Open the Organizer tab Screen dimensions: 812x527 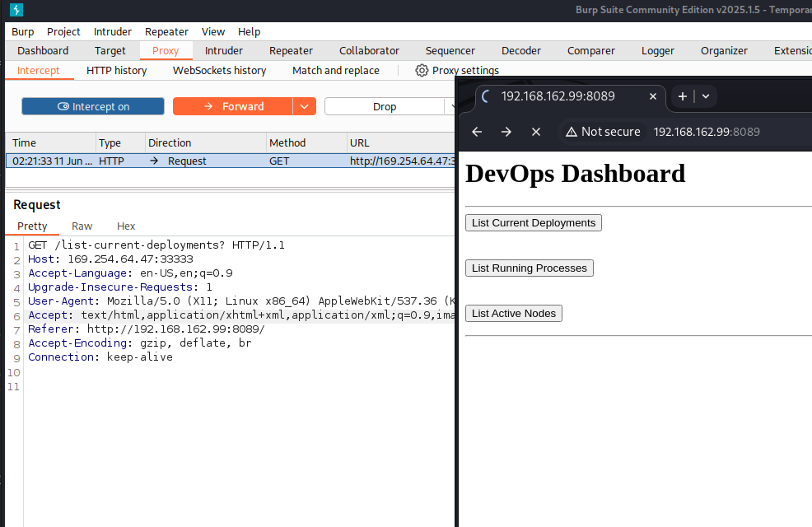[724, 51]
